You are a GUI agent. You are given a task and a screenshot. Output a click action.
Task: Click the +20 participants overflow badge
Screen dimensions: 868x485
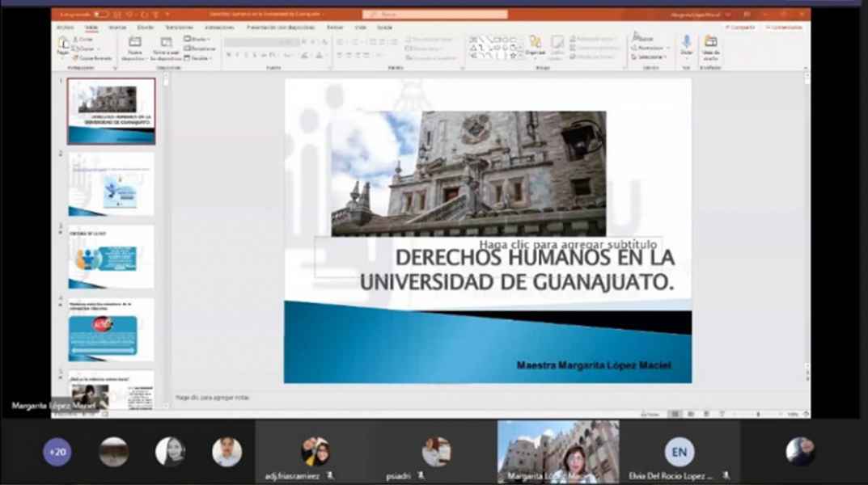coord(57,452)
